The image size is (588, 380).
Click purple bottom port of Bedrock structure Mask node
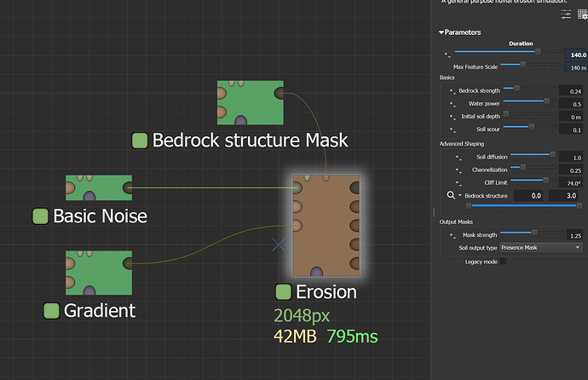click(241, 120)
